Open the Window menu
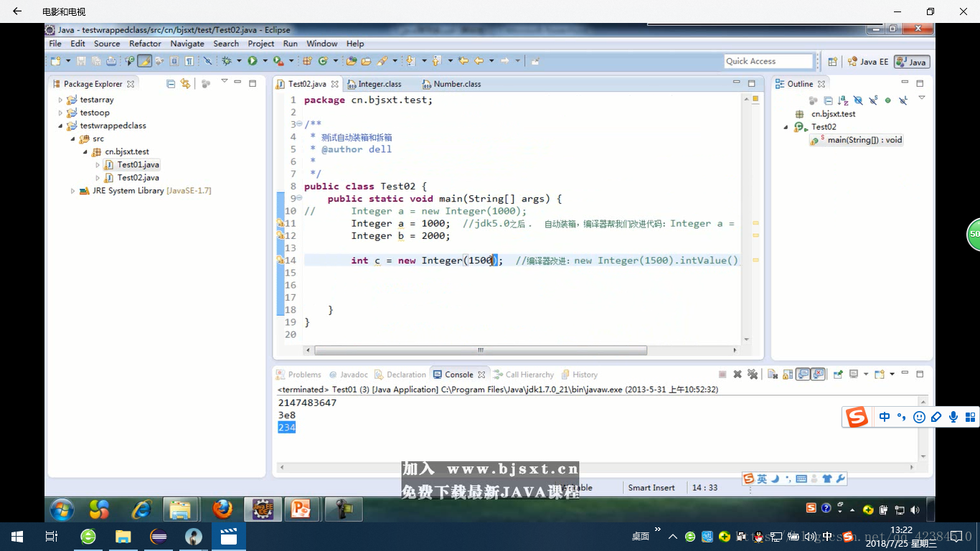 pyautogui.click(x=322, y=44)
